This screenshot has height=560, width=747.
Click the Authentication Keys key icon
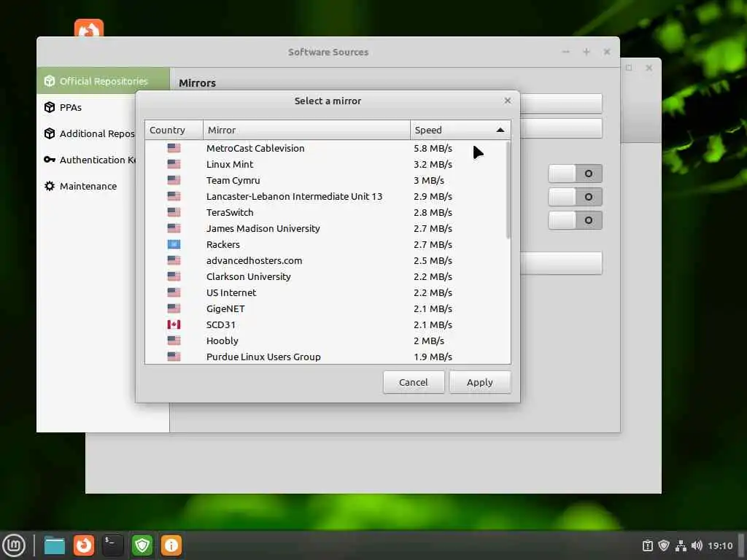50,160
